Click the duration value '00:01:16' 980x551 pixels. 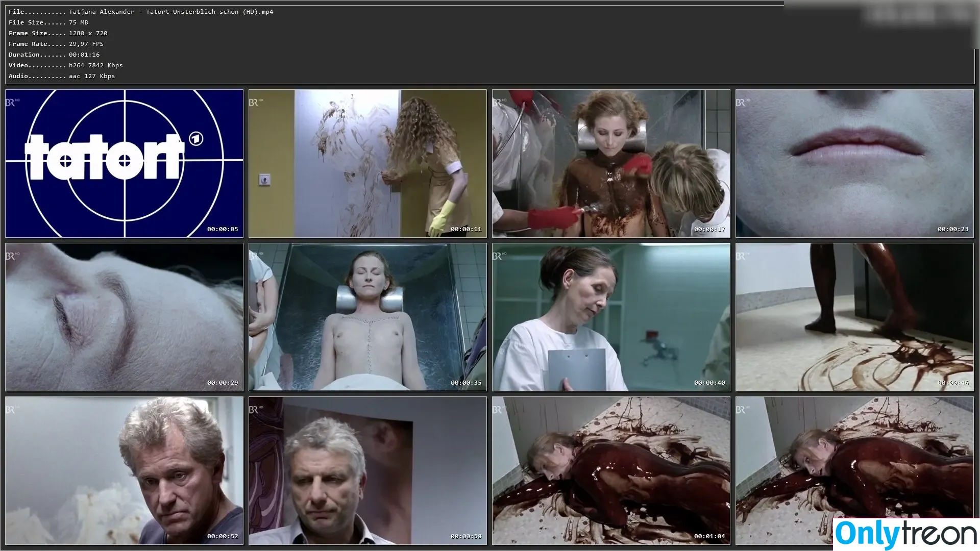[84, 55]
